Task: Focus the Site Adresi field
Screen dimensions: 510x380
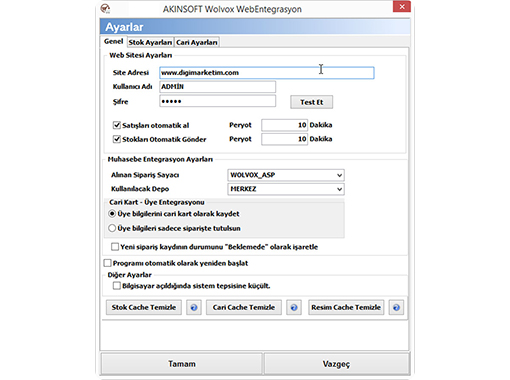Action: coord(267,73)
